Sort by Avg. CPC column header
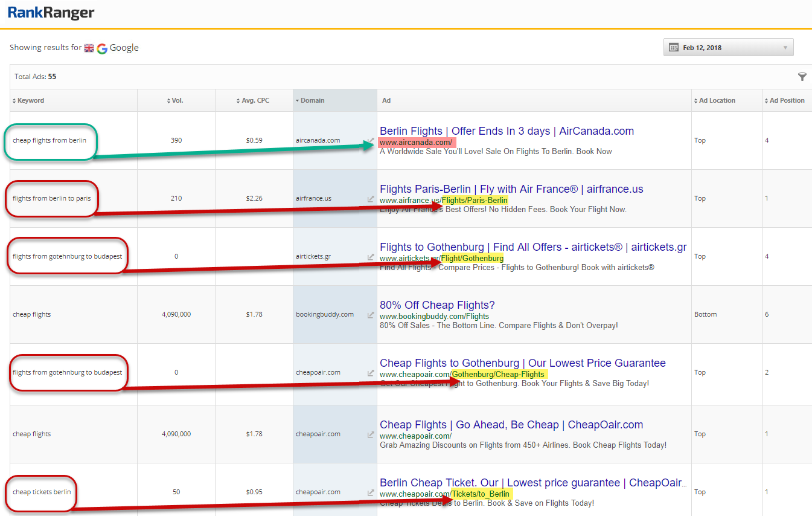This screenshot has width=812, height=516. pos(255,101)
